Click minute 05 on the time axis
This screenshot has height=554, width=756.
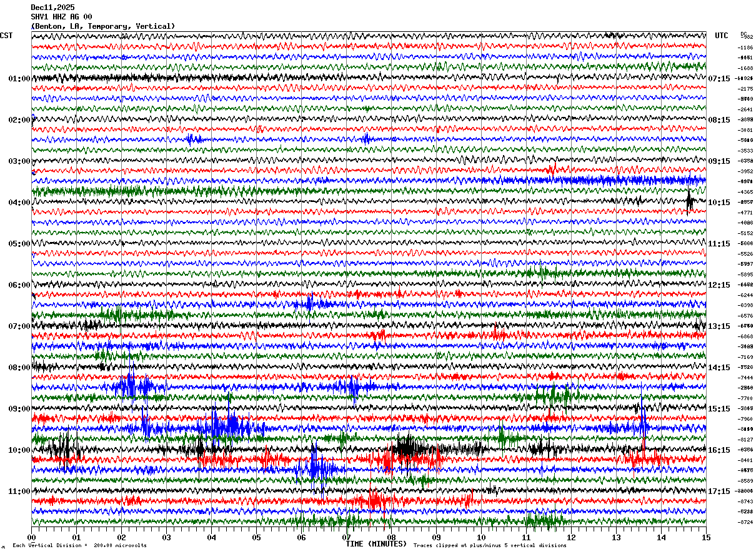pyautogui.click(x=256, y=537)
